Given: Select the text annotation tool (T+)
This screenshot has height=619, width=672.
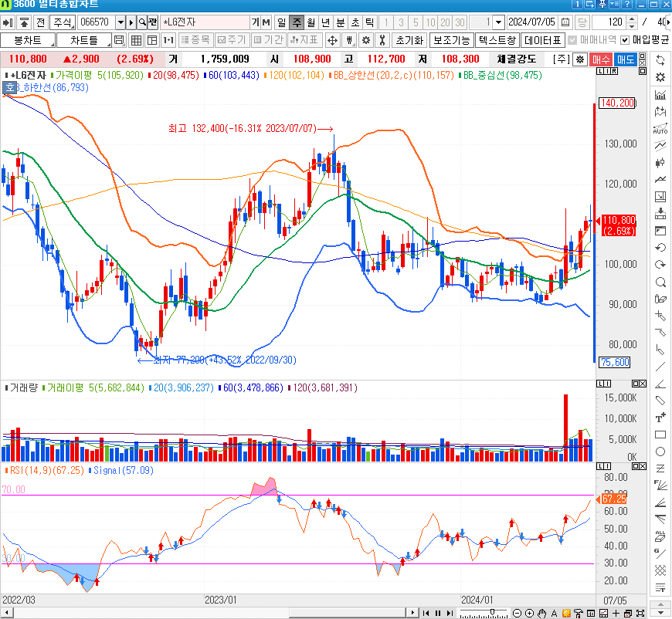Looking at the screenshot, I should (660, 418).
